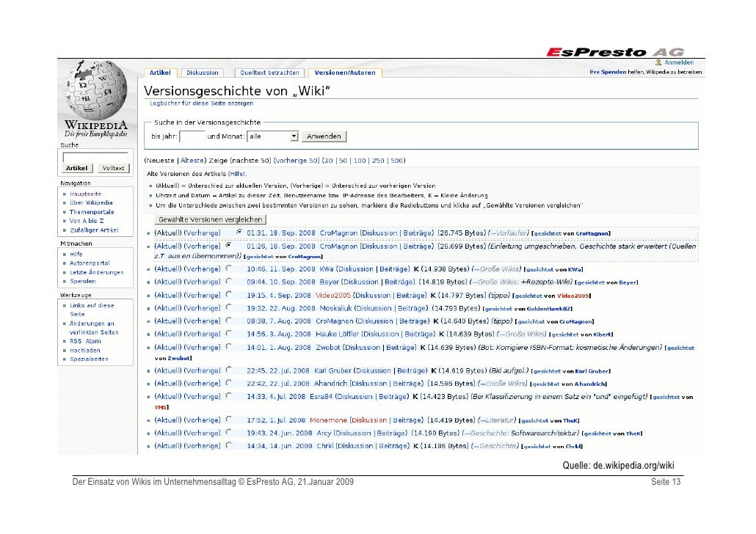The height and width of the screenshot is (534, 756).
Task: Open the Hilfe link beside 'Alte Versionen des Artikels'
Action: [x=238, y=174]
